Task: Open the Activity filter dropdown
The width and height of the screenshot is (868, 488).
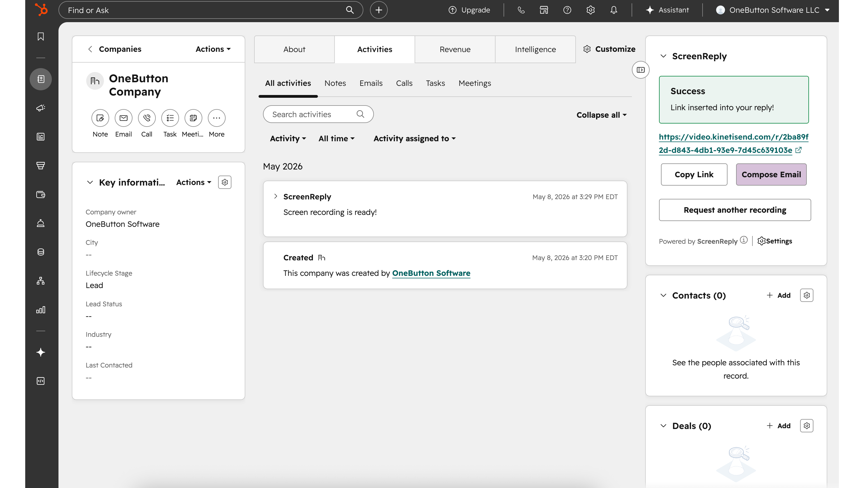Action: click(288, 138)
